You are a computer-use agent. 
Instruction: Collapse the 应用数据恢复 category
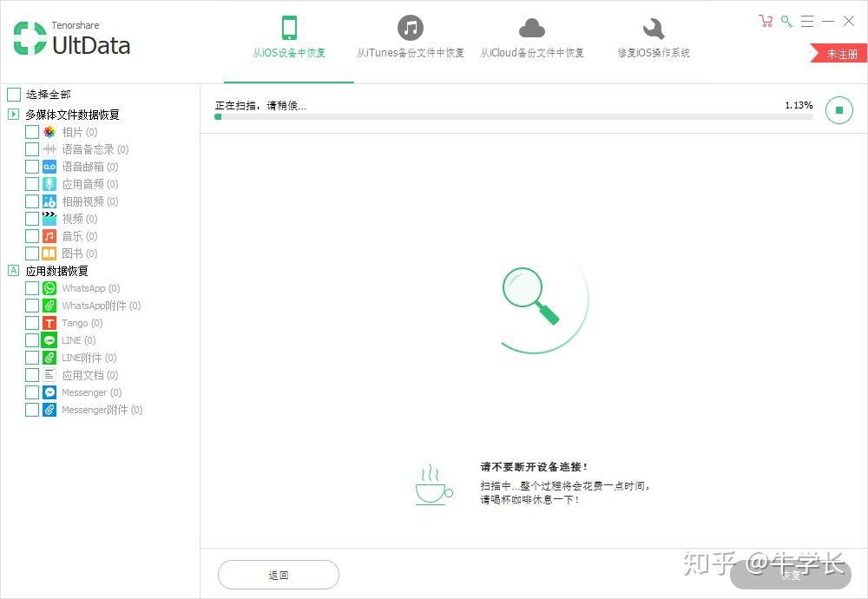14,271
